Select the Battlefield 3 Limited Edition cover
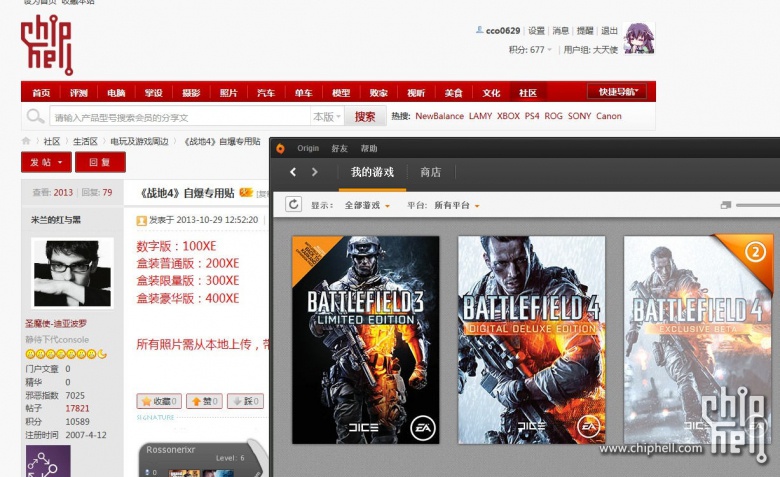The height and width of the screenshot is (477, 780). [366, 340]
